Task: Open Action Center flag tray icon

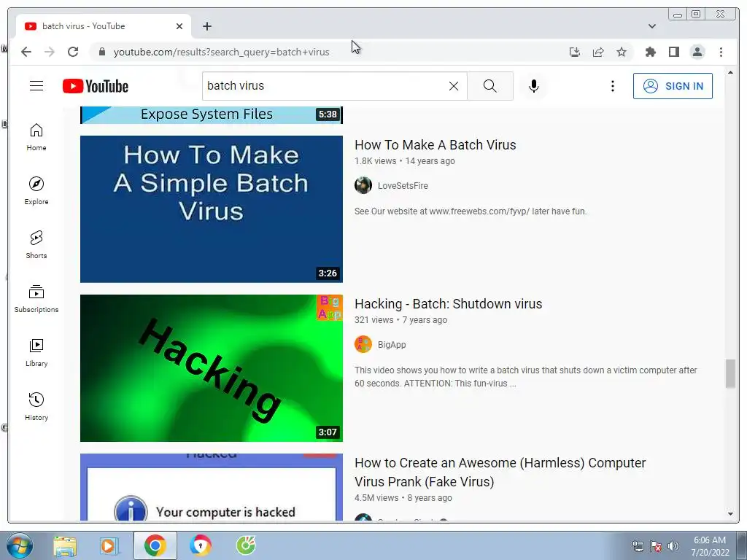Action: click(656, 545)
